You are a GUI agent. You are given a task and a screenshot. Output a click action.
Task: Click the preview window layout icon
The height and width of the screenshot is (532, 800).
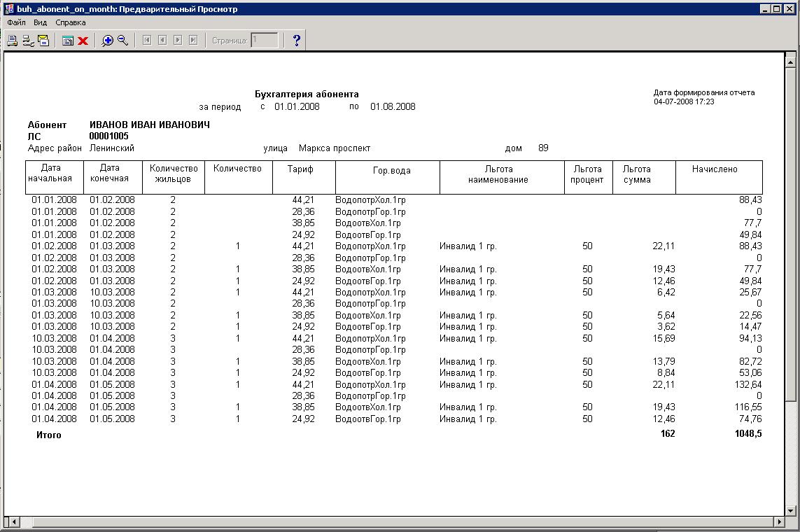tap(68, 41)
